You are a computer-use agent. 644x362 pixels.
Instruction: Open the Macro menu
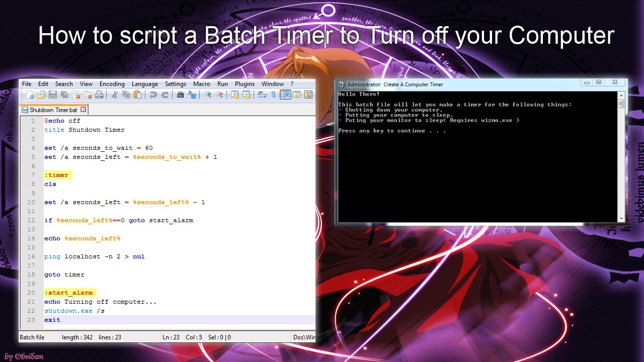click(202, 84)
